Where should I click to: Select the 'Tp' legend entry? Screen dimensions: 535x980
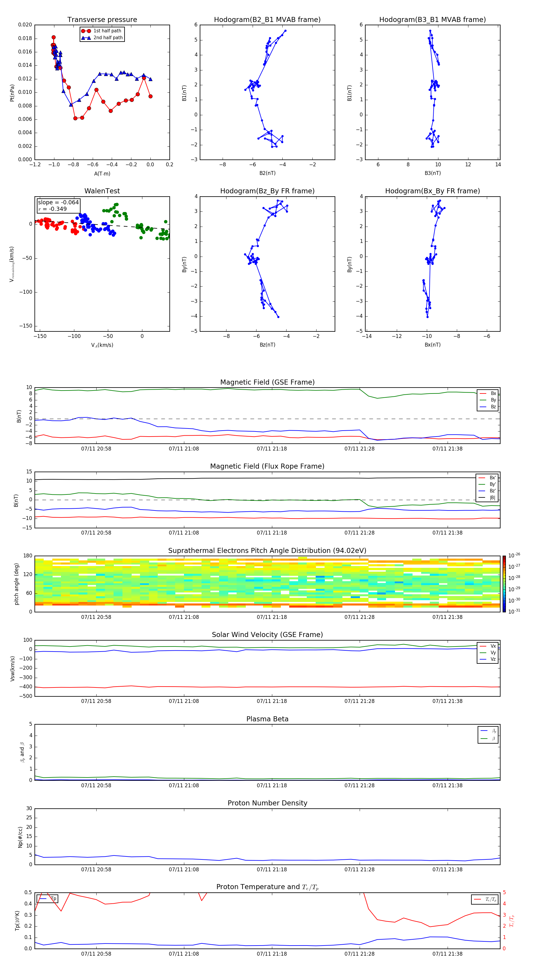(x=48, y=899)
